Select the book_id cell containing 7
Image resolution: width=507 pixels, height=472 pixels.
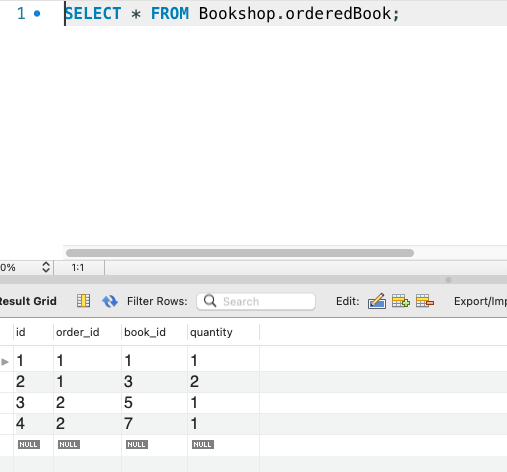[155, 424]
